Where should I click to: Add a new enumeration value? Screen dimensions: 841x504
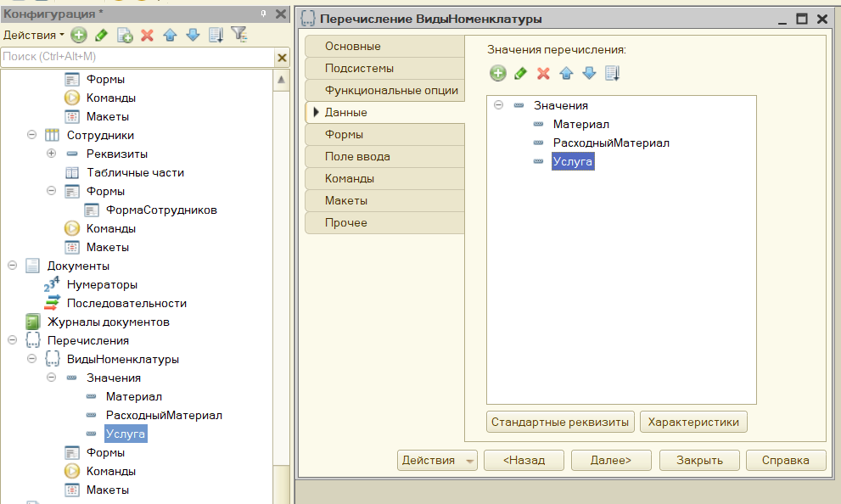[498, 74]
